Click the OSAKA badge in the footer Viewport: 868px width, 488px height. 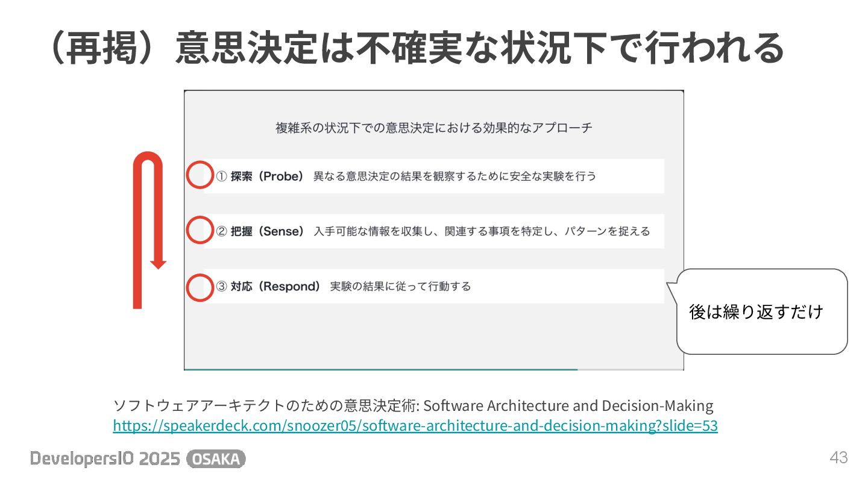(216, 459)
